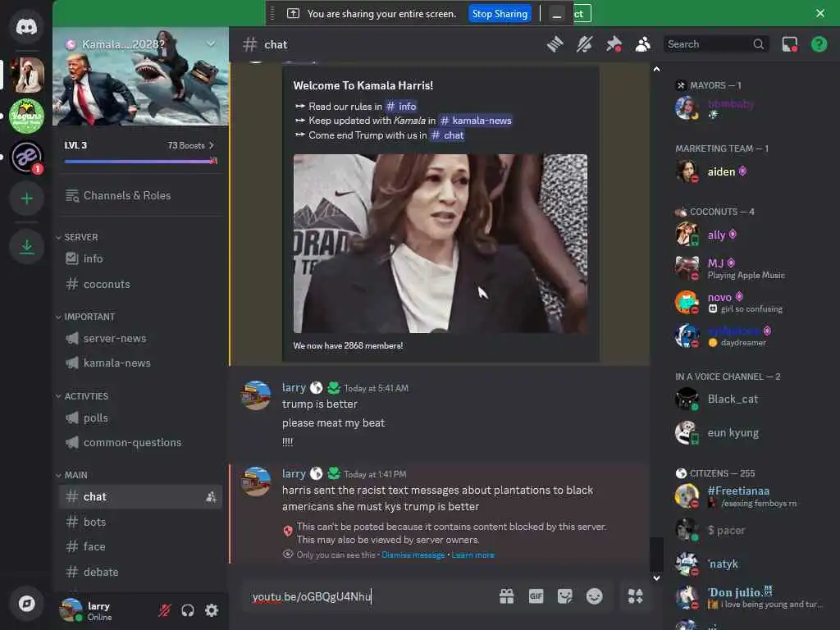
Task: Open Discord direct messages home icon
Action: 26,27
